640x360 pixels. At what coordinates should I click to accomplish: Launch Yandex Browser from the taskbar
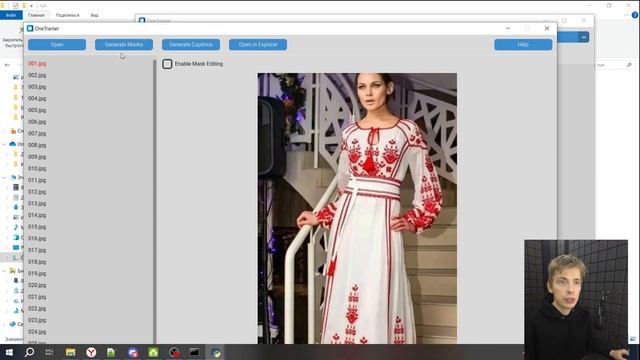point(91,352)
